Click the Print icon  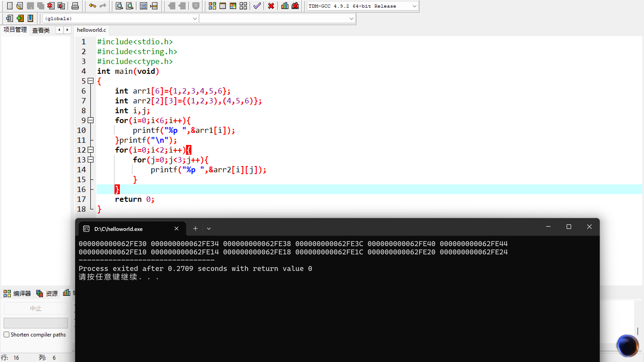click(75, 6)
